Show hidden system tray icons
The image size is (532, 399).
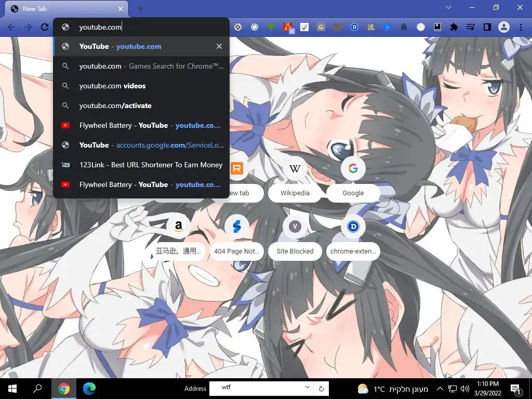pos(440,389)
